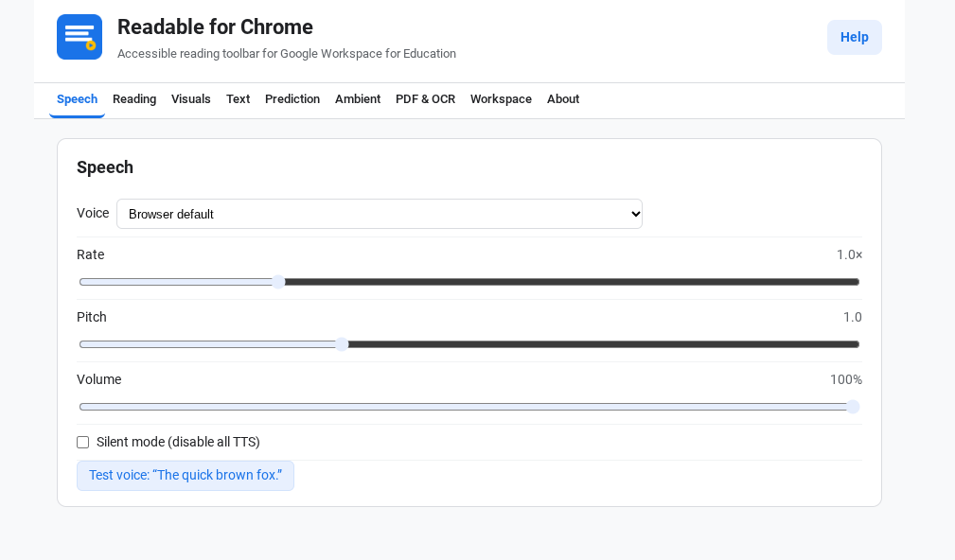955x560 pixels.
Task: Click the Rate value 1.0×
Action: click(849, 255)
